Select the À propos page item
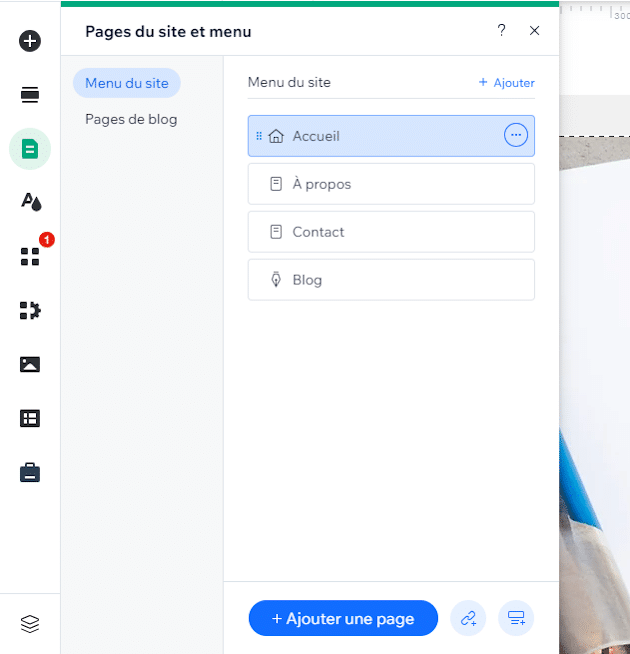630x654 pixels. click(391, 184)
